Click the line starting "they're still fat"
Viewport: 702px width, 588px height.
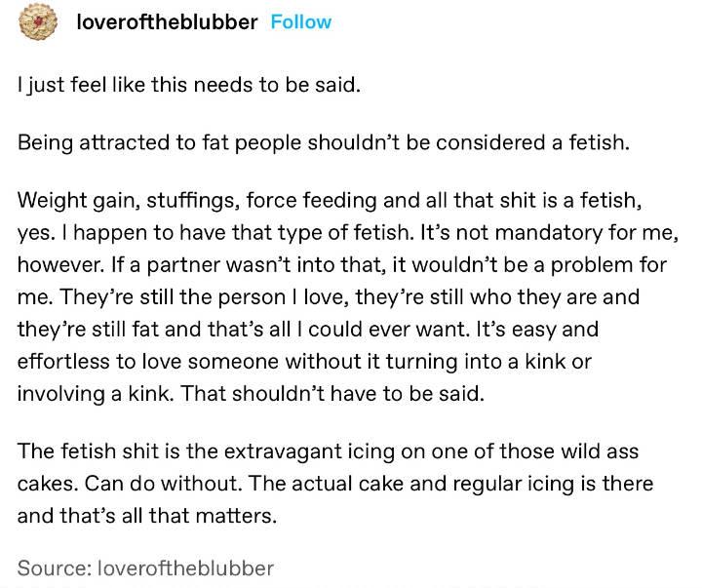(x=331, y=329)
